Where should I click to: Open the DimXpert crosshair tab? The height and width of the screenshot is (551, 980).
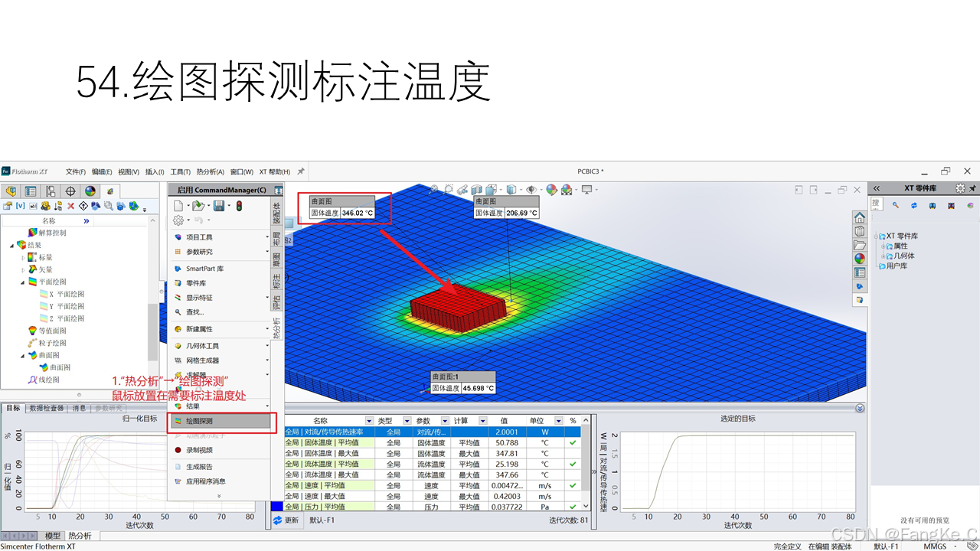pyautogui.click(x=70, y=191)
